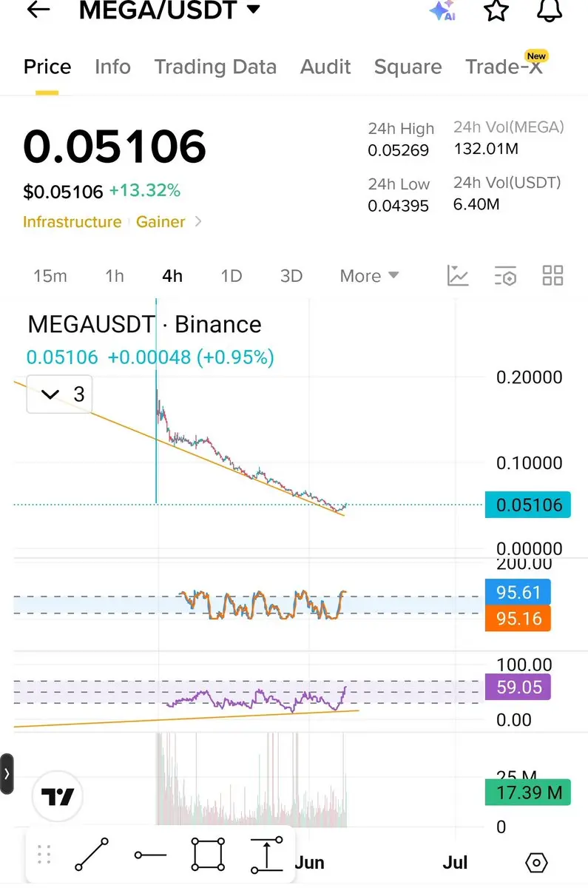Screen dimensions: 588x888
Task: Select the rectangle drawing tool
Action: 209,855
